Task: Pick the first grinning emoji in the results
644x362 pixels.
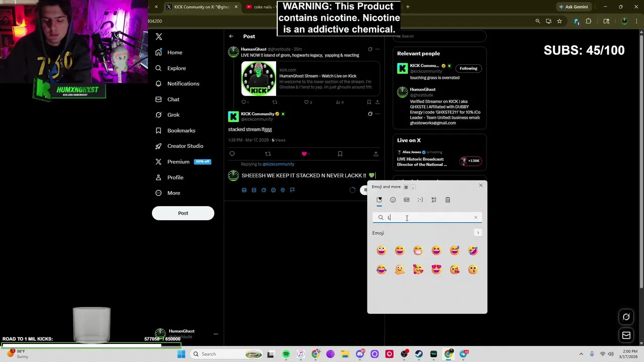Action: (x=381, y=250)
